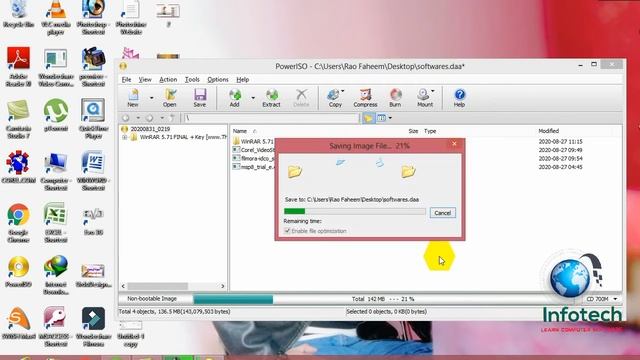Sort file list by Type column
Screen dimensions: 640x360
click(430, 131)
